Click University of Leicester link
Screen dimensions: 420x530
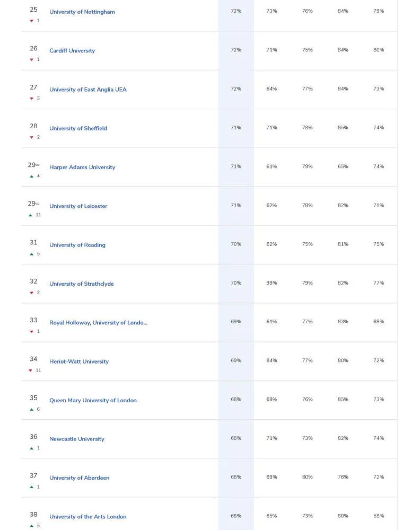(x=78, y=206)
